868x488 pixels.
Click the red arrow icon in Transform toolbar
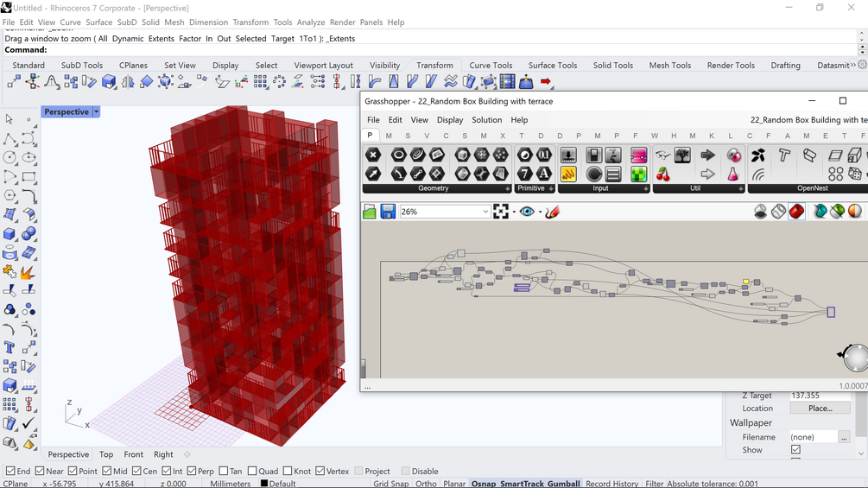coord(547,82)
